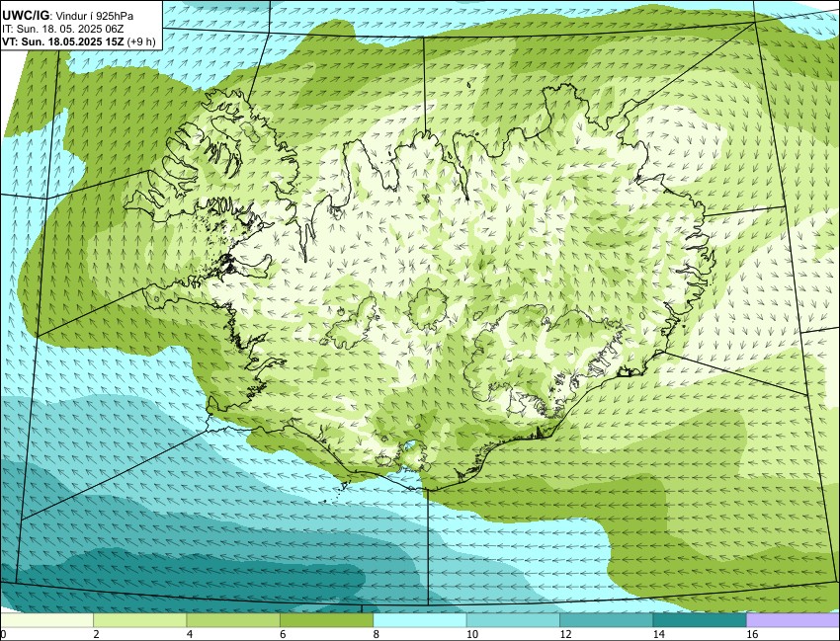Click the purple legend swatch above 16
This screenshot has width=840, height=641.
pos(793,620)
